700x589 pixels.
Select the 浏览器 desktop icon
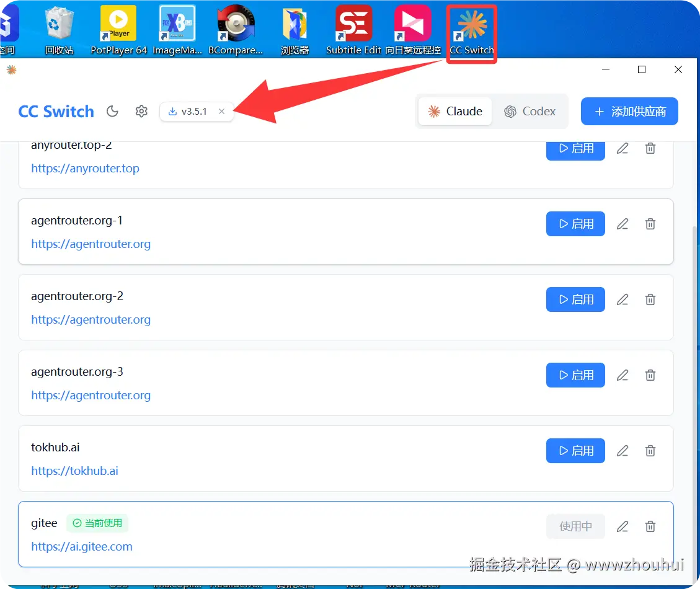[x=295, y=30]
